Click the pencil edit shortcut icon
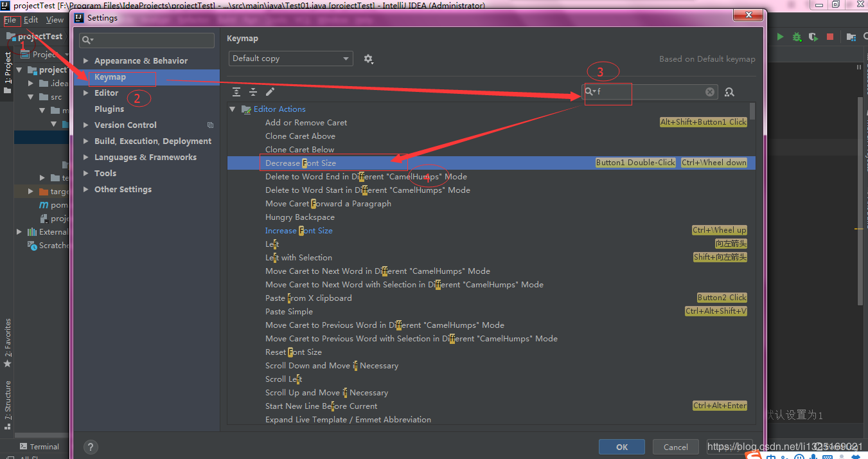 pos(270,92)
